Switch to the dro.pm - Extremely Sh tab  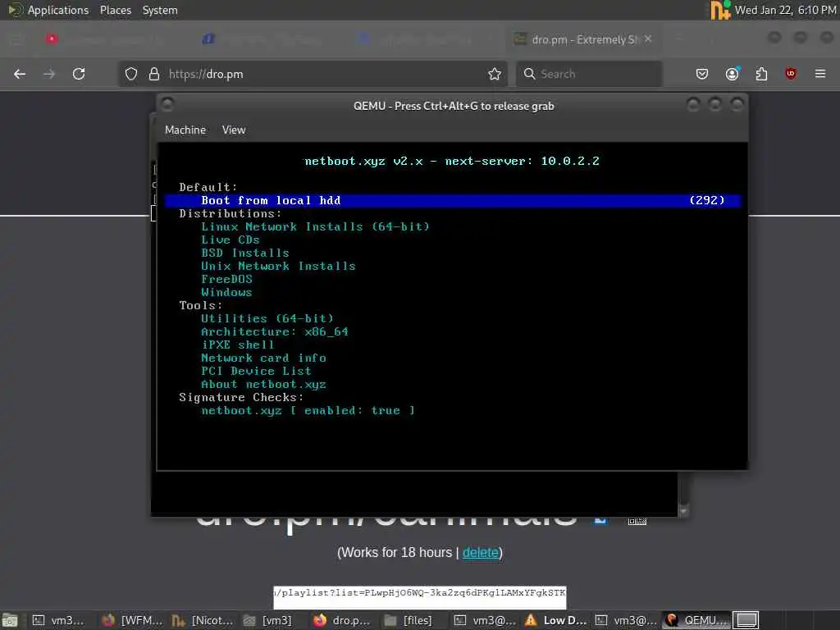[583, 39]
